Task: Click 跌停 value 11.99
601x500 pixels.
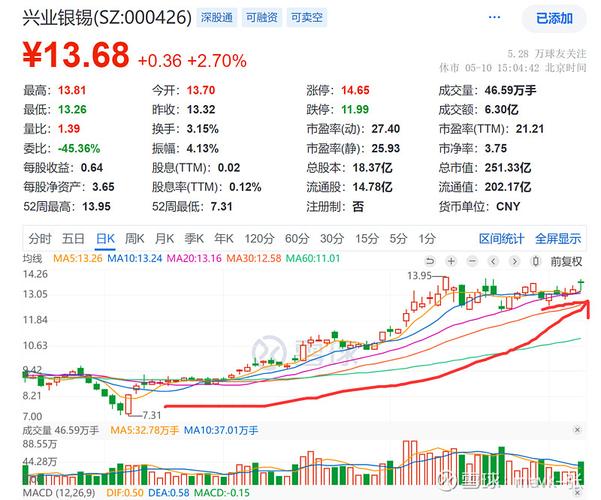Action: tap(355, 110)
